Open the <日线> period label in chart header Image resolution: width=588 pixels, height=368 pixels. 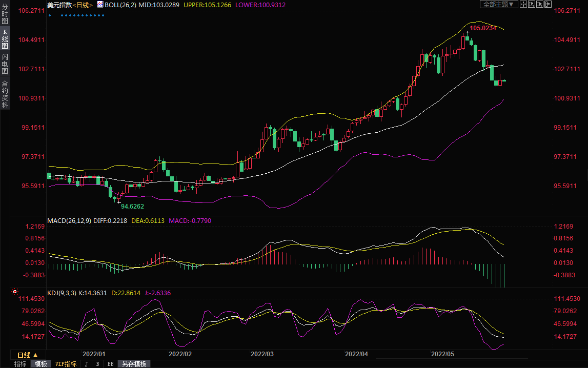click(83, 5)
